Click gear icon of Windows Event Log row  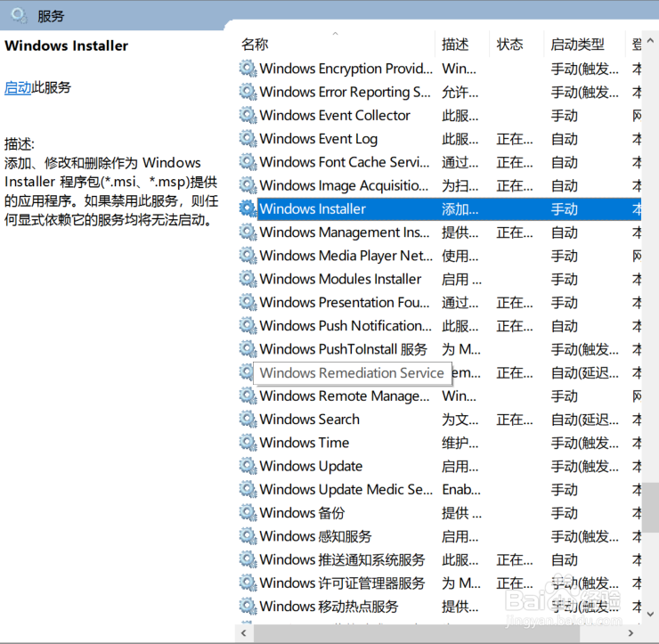[x=248, y=139]
